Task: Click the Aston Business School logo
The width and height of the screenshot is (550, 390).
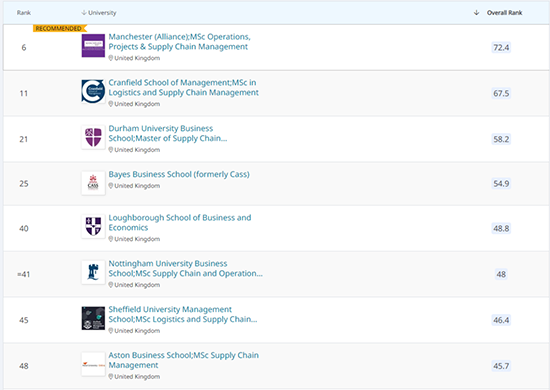Action: click(x=93, y=364)
